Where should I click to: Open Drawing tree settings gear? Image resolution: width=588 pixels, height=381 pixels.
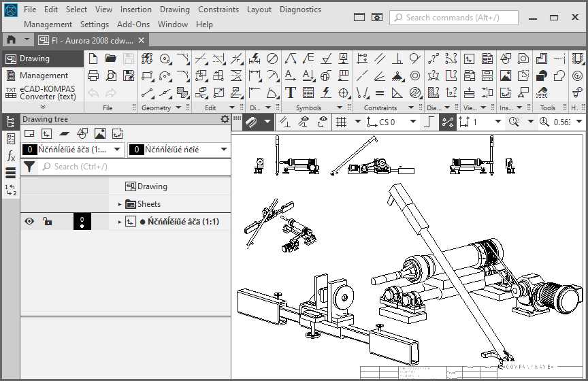point(225,119)
